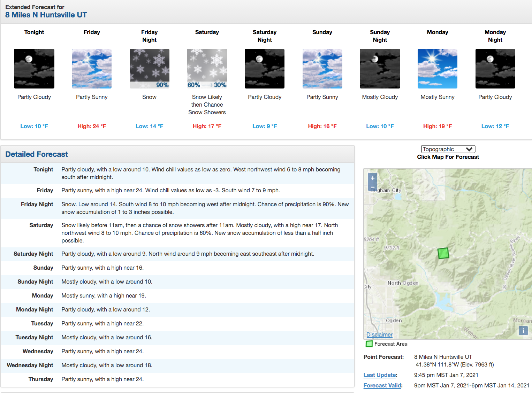
Task: Open the Last Update link
Action: pos(380,375)
